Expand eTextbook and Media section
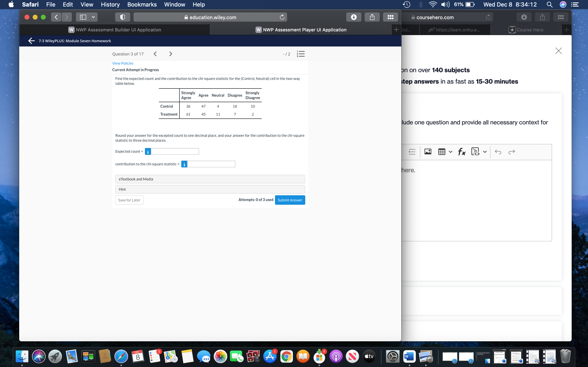588x367 pixels. coord(210,179)
